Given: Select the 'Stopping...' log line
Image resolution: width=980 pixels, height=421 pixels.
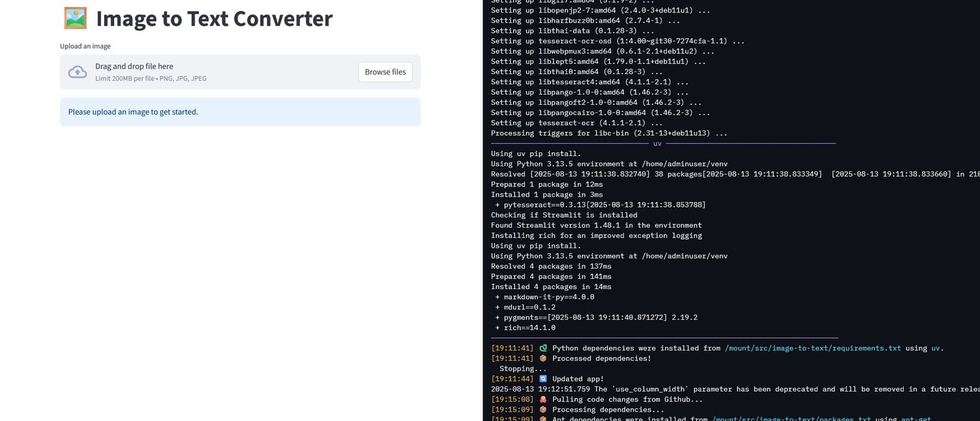Looking at the screenshot, I should 523,369.
